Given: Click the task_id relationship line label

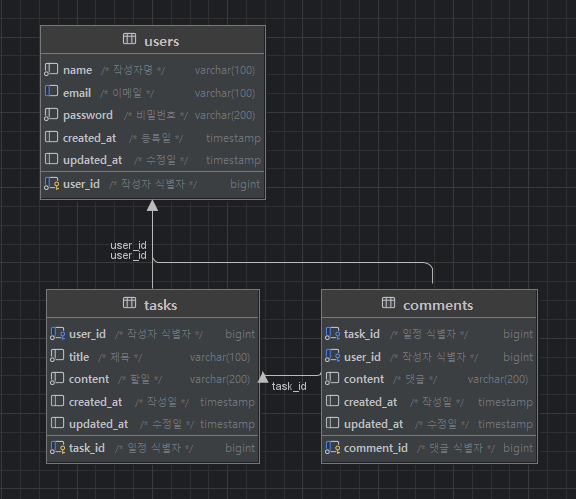Looking at the screenshot, I should click(289, 386).
